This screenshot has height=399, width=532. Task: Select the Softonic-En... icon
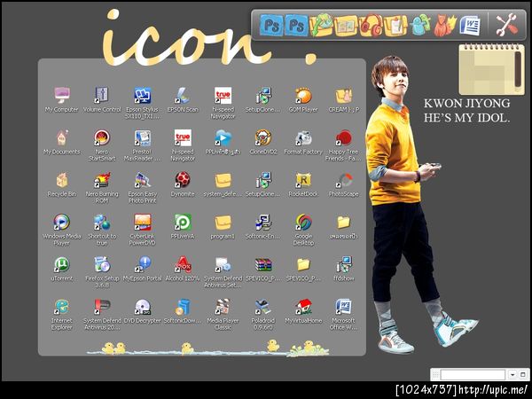tap(263, 226)
